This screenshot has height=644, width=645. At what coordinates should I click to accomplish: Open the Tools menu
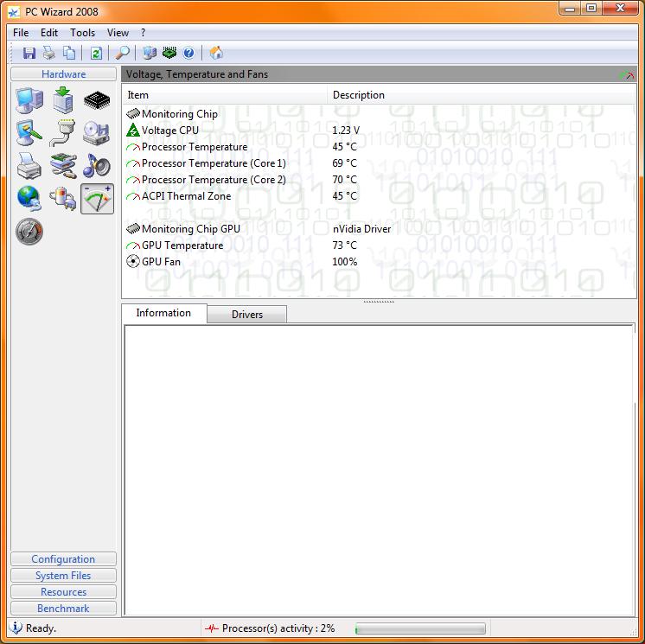point(82,33)
